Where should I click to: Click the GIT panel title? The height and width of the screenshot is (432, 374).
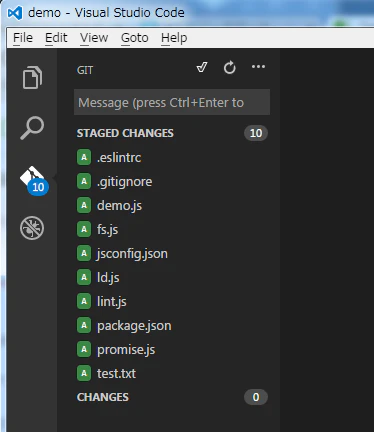85,70
